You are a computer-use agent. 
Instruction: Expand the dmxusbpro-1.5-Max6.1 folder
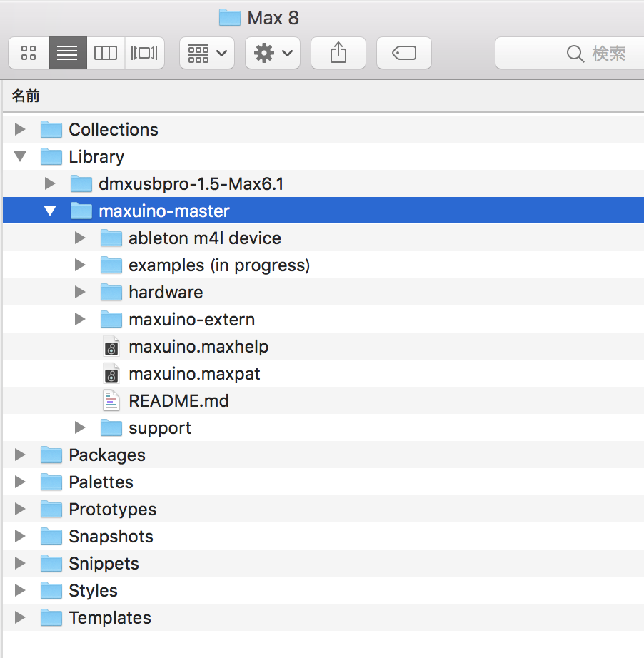(50, 184)
